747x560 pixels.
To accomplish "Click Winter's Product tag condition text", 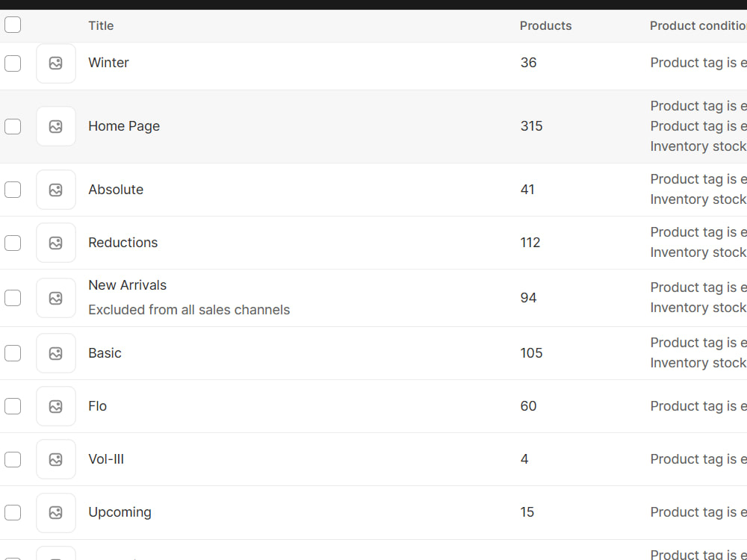I will [698, 63].
